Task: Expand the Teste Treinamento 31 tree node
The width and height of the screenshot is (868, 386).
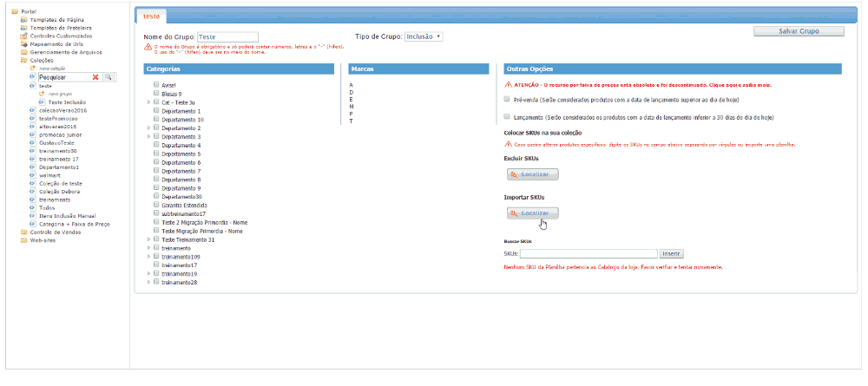Action: click(x=148, y=239)
